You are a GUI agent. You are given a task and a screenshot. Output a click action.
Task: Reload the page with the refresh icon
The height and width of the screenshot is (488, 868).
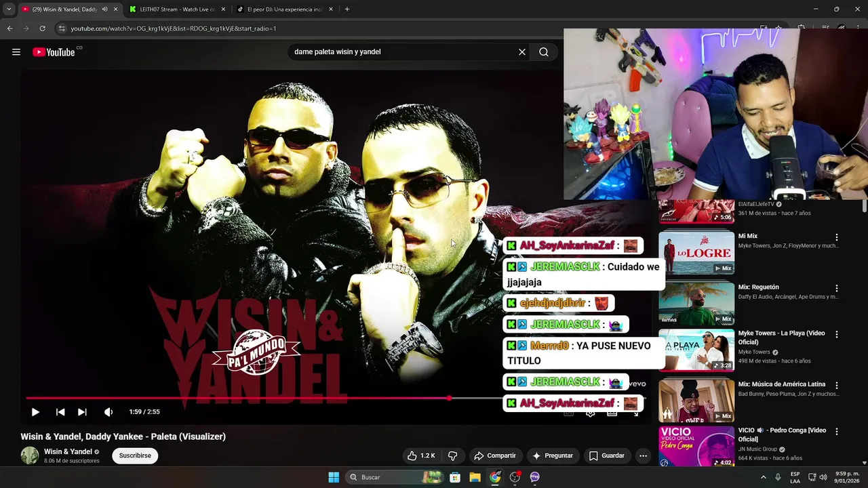pos(42,28)
